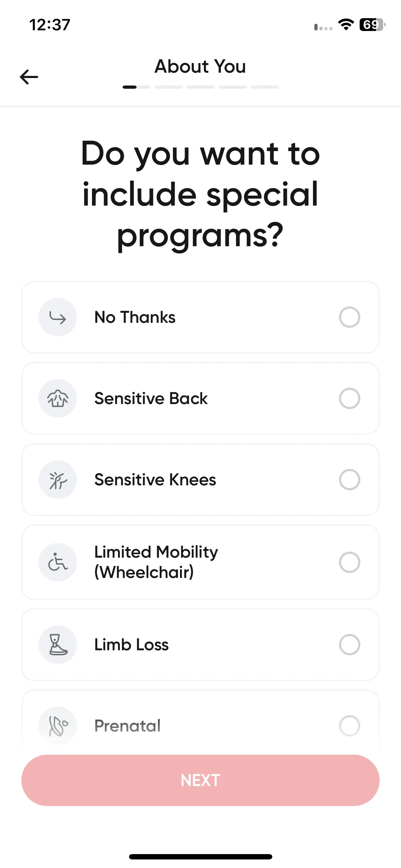Click the Sensitive Back torso icon
This screenshot has height=868, width=401.
coord(58,398)
